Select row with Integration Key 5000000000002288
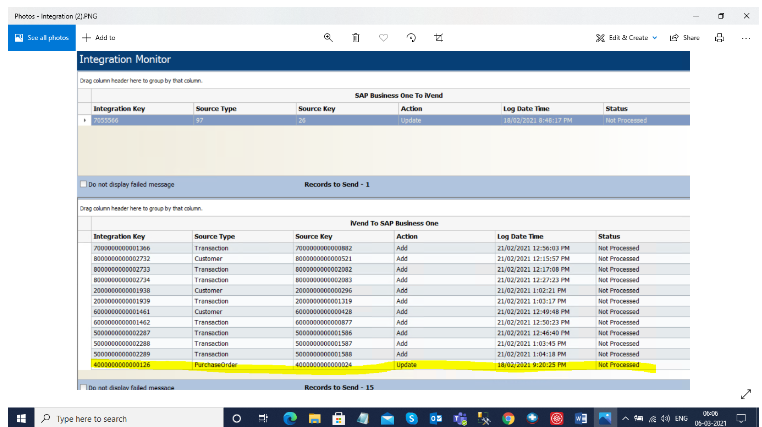This screenshot has height=427, width=762. [391, 344]
